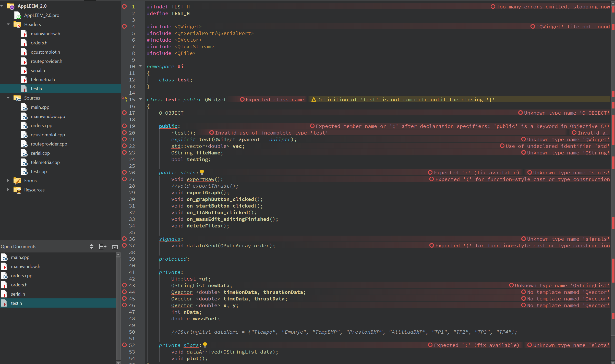Click the 'Expected class name' annotation

[x=272, y=100]
